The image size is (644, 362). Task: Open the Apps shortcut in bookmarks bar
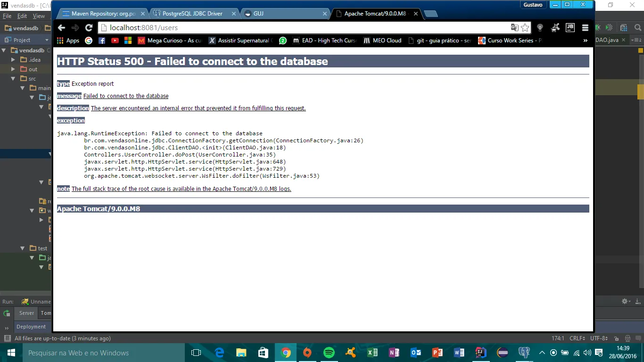point(68,41)
